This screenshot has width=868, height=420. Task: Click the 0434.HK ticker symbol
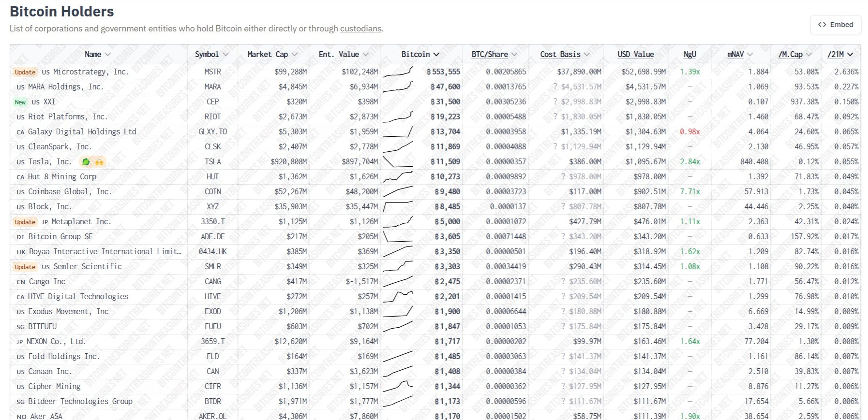point(212,251)
